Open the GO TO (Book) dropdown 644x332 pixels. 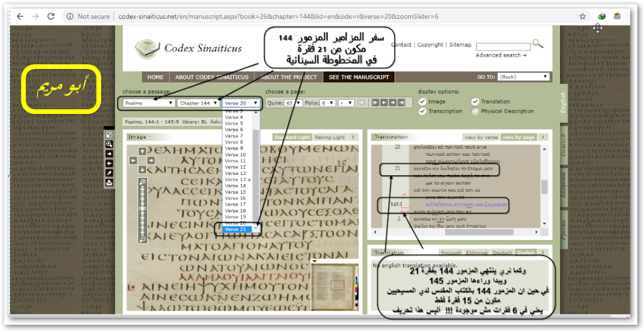(x=523, y=77)
